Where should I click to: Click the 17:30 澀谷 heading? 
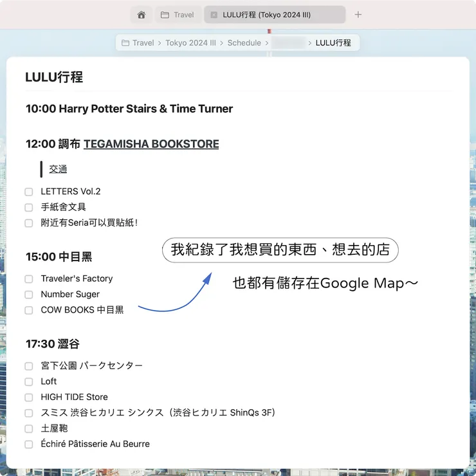coord(53,344)
